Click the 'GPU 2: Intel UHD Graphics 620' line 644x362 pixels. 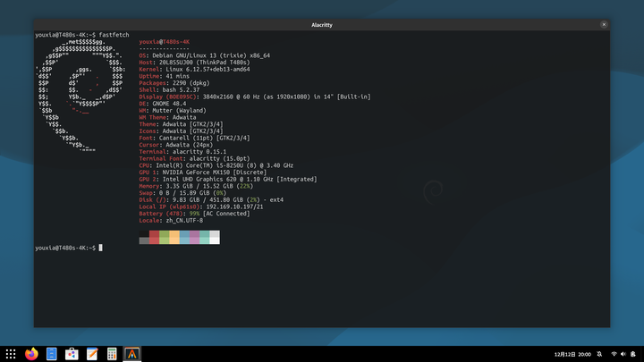pos(228,180)
